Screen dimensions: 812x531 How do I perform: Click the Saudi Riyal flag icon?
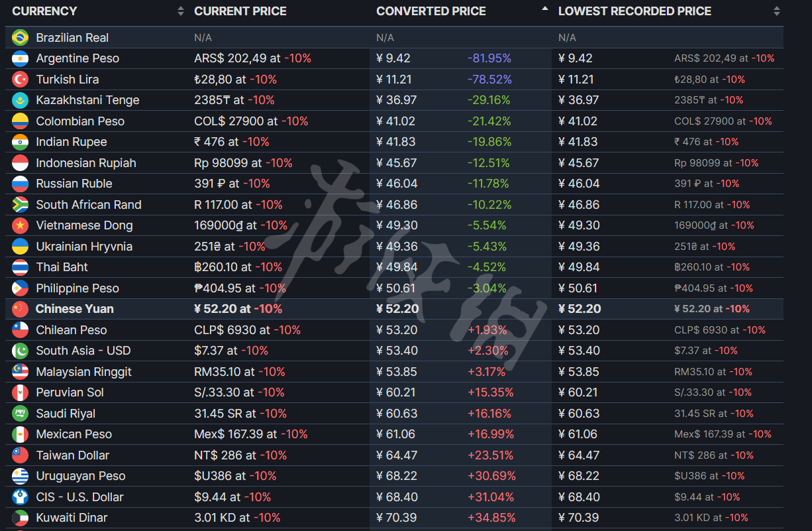point(20,414)
